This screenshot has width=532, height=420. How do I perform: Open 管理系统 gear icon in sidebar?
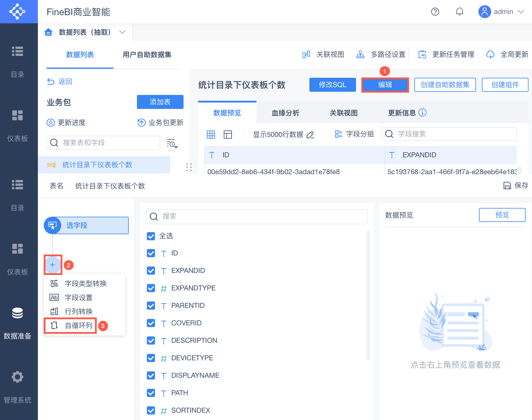[x=17, y=377]
